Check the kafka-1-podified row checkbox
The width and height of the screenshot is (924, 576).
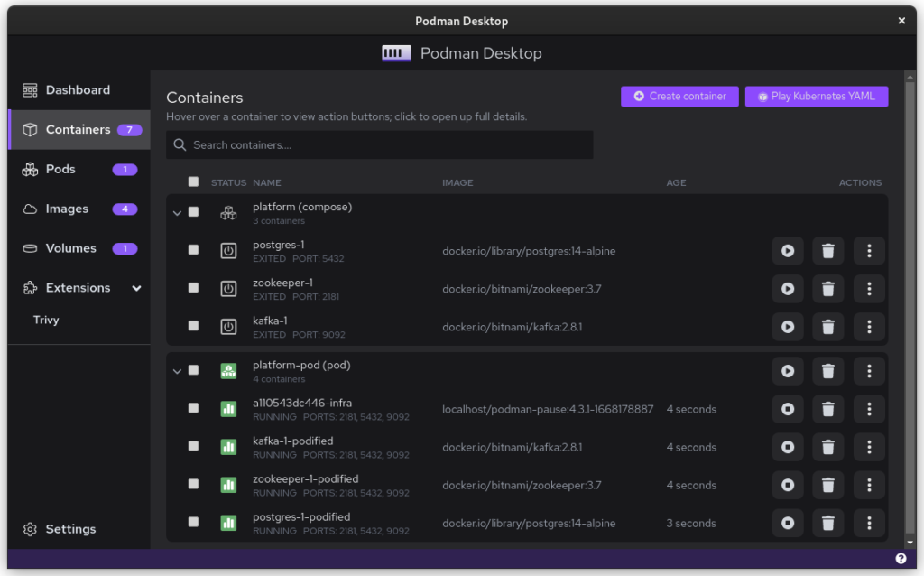[193, 447]
